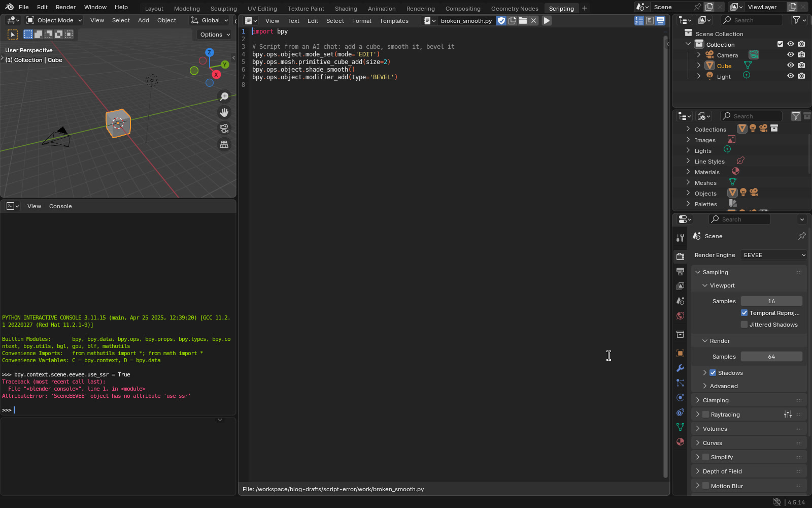Disable Camera in renders via camera icon
The height and width of the screenshot is (508, 812).
click(801, 55)
